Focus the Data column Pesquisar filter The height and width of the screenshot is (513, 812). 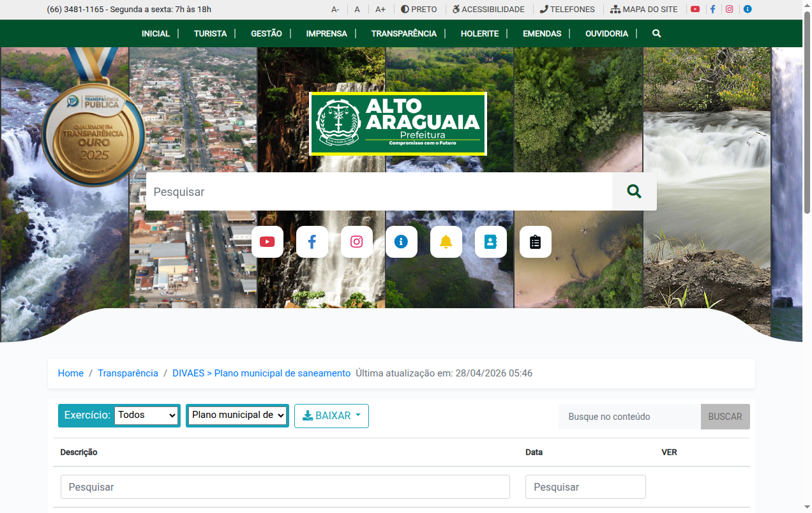point(585,487)
